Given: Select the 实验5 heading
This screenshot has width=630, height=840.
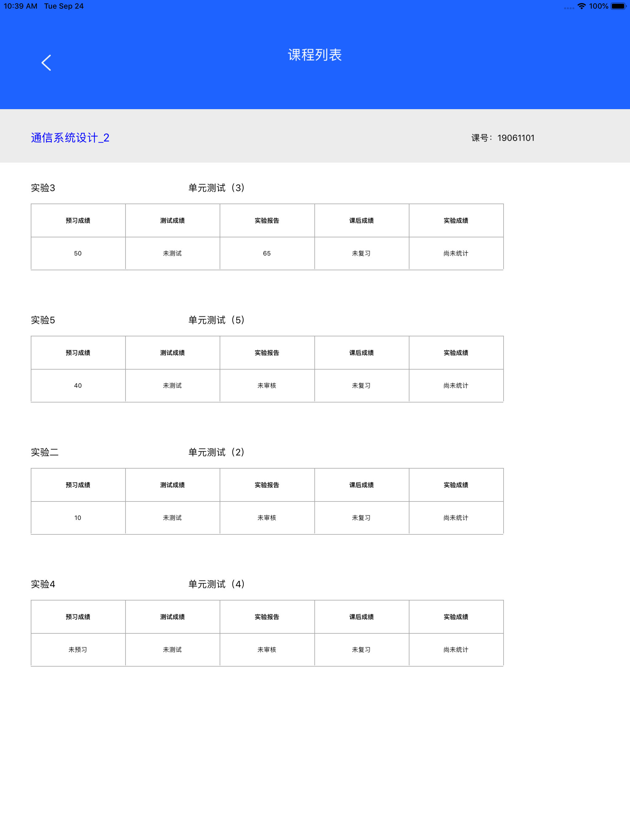Looking at the screenshot, I should (x=43, y=320).
